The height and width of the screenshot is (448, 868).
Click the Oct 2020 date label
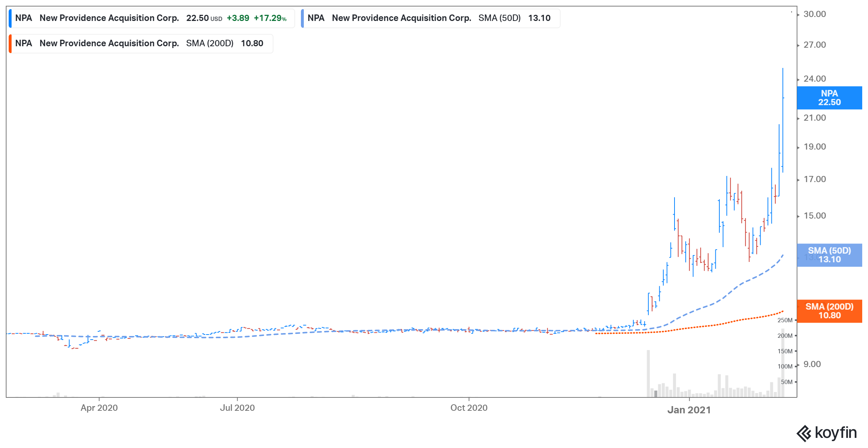(469, 408)
